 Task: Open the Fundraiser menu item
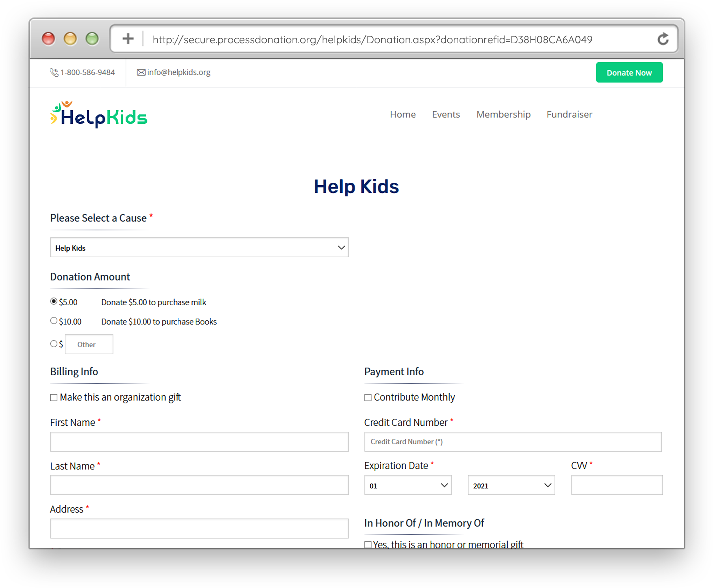point(569,114)
